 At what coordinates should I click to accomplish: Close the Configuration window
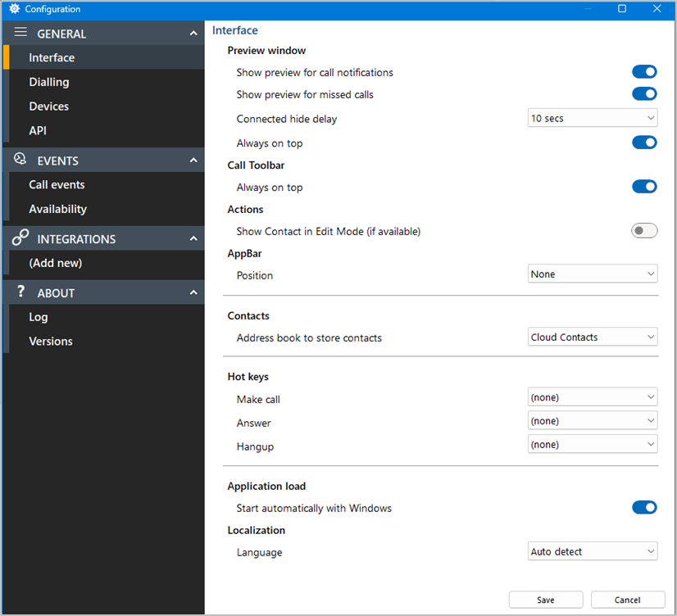pyautogui.click(x=657, y=9)
